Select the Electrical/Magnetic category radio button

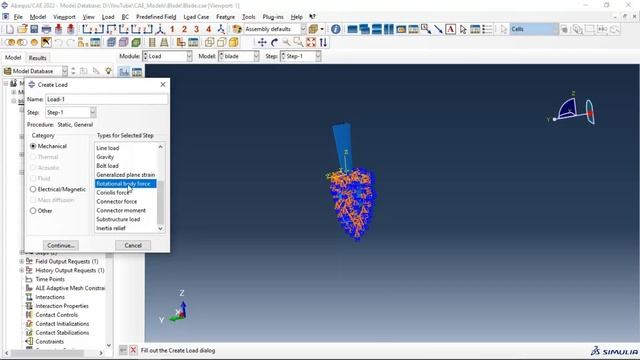pyautogui.click(x=33, y=189)
